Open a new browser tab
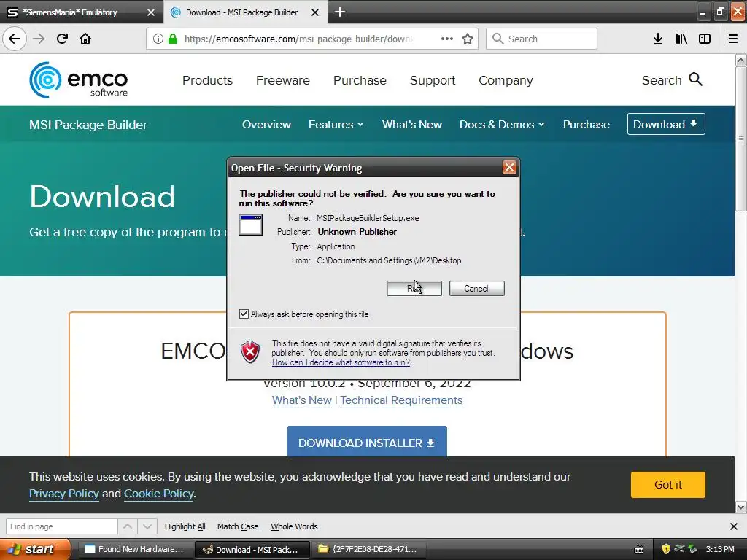747x560 pixels. [x=340, y=12]
